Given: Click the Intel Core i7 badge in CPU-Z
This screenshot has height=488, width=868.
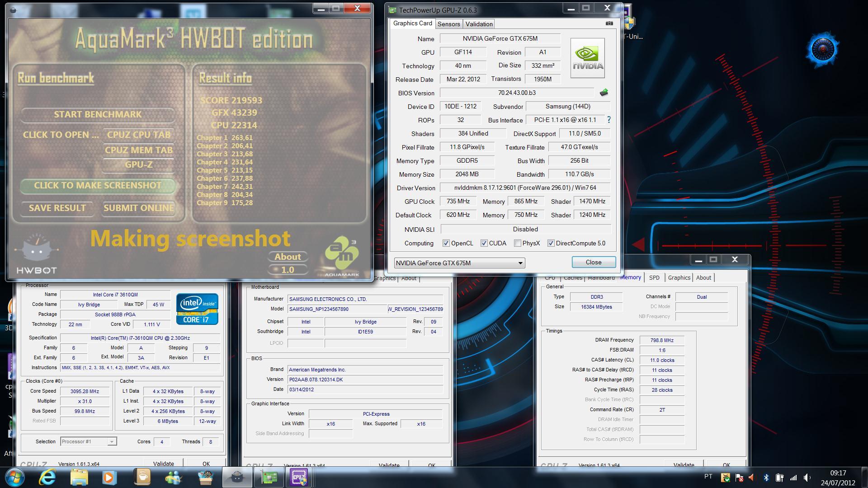Looking at the screenshot, I should pos(197,309).
